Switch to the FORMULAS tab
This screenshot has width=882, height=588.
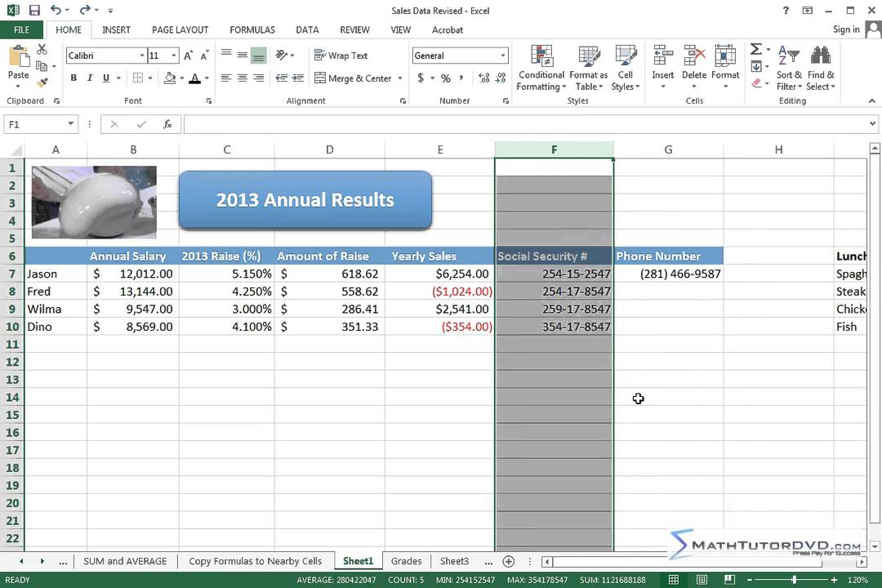(252, 30)
